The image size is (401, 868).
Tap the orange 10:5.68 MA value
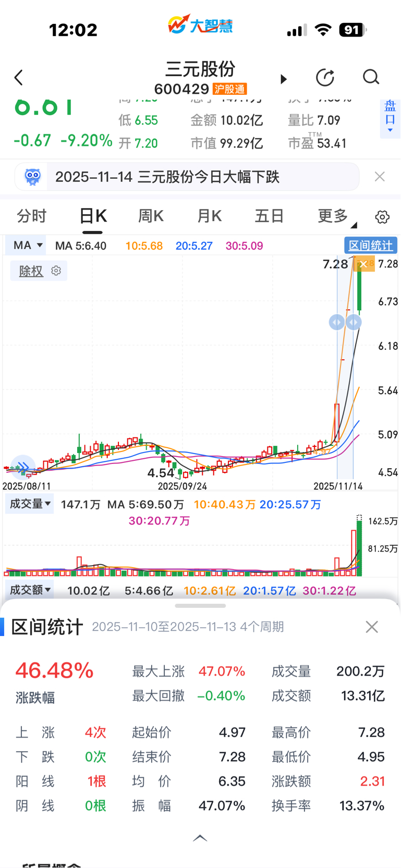pyautogui.click(x=144, y=246)
